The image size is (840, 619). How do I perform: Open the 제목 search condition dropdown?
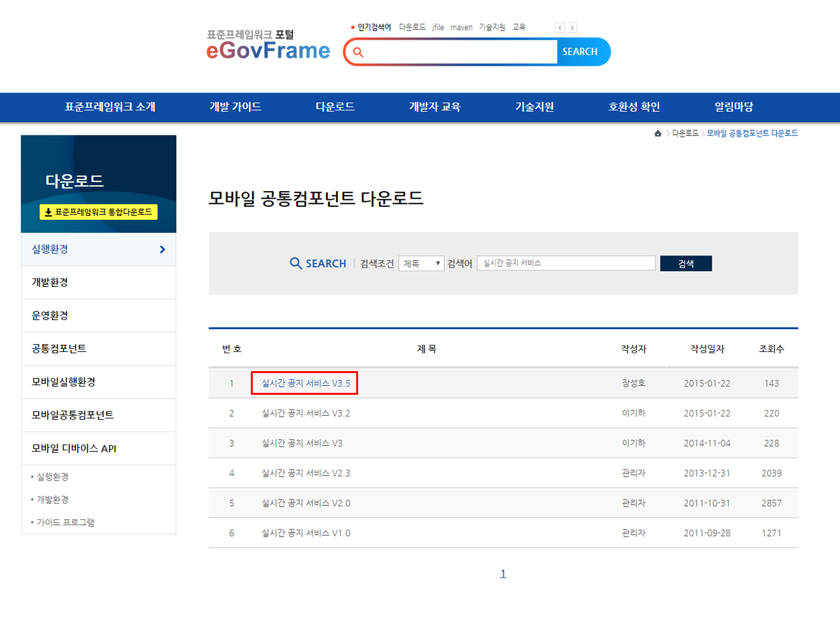click(421, 264)
